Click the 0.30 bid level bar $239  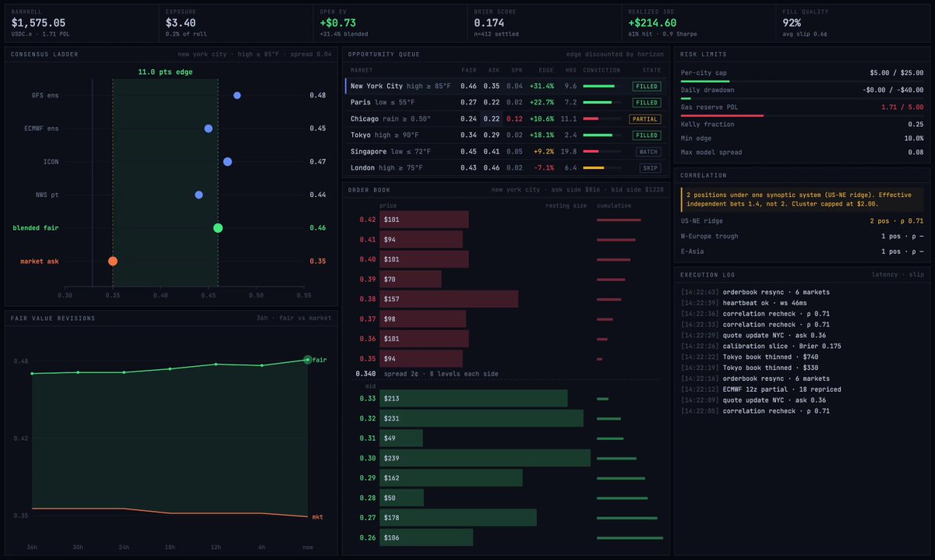[485, 459]
